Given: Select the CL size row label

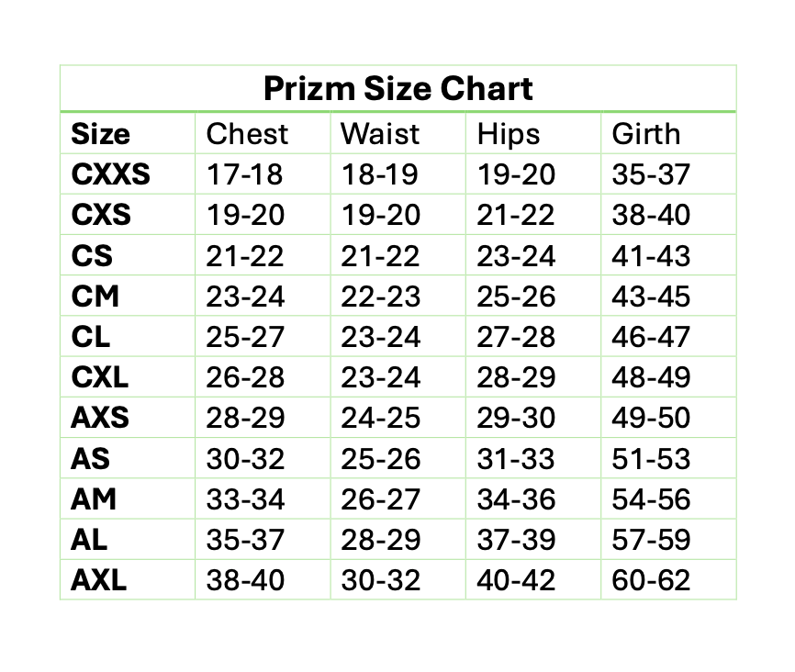Looking at the screenshot, I should click(91, 337).
